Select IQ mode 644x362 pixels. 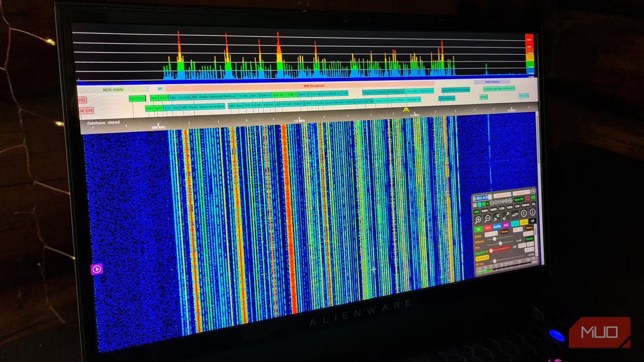coord(533,204)
